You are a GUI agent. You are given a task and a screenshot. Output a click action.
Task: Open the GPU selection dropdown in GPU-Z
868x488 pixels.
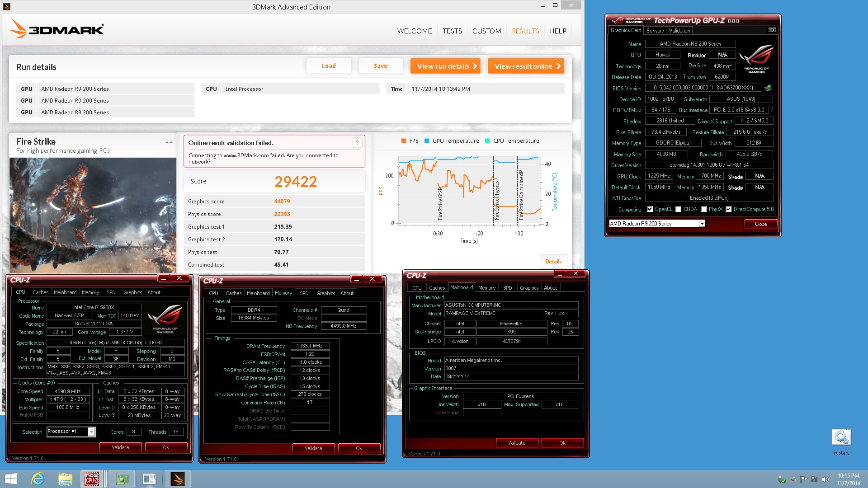[702, 224]
